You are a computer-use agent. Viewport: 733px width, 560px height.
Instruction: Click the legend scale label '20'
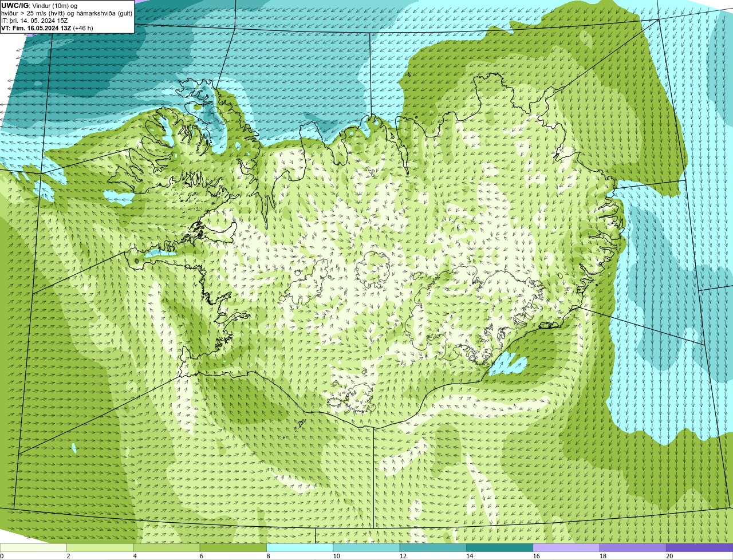pos(669,556)
